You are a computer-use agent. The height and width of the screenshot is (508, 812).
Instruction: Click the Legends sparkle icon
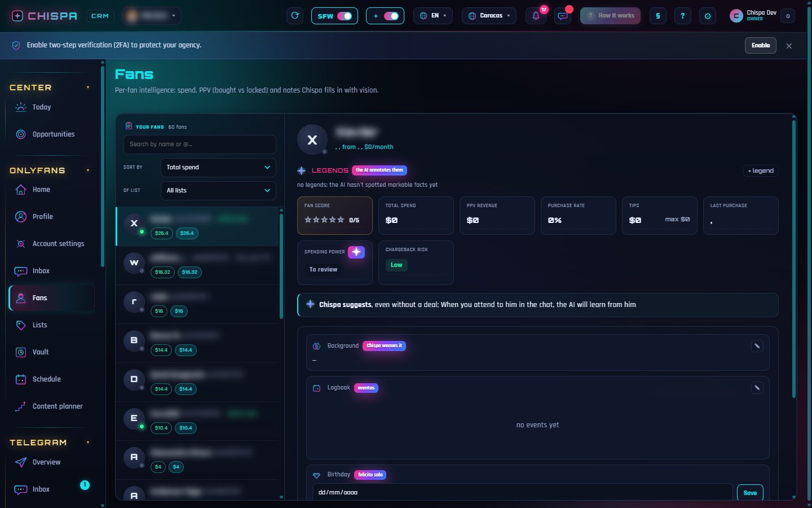coord(302,170)
